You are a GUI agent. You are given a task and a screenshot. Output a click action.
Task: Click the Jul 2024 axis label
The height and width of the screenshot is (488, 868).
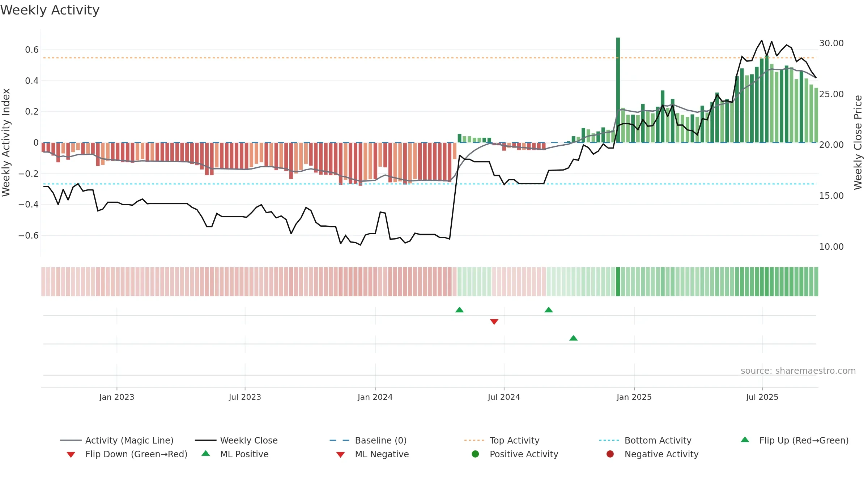(504, 397)
